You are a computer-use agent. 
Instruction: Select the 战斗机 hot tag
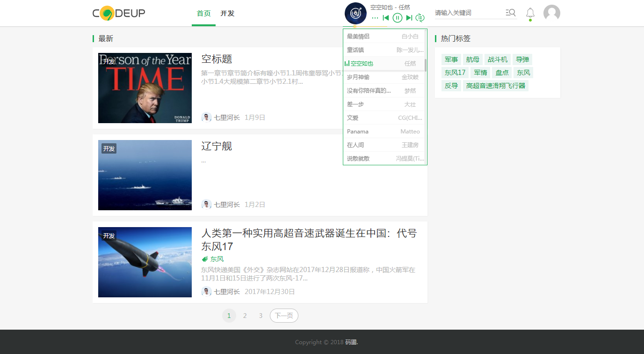[498, 59]
